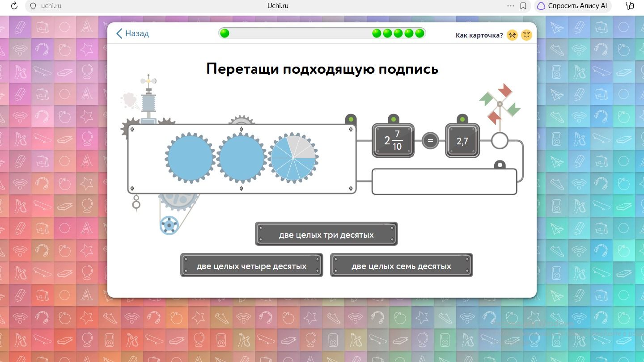
Task: Click the heading "Перетащи подходящую подпись"
Action: (322, 69)
